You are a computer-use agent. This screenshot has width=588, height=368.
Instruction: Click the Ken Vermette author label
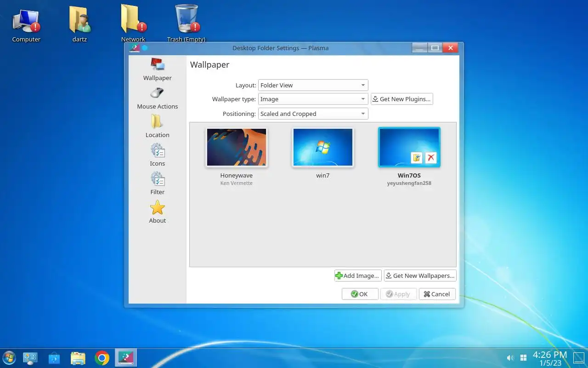(237, 183)
